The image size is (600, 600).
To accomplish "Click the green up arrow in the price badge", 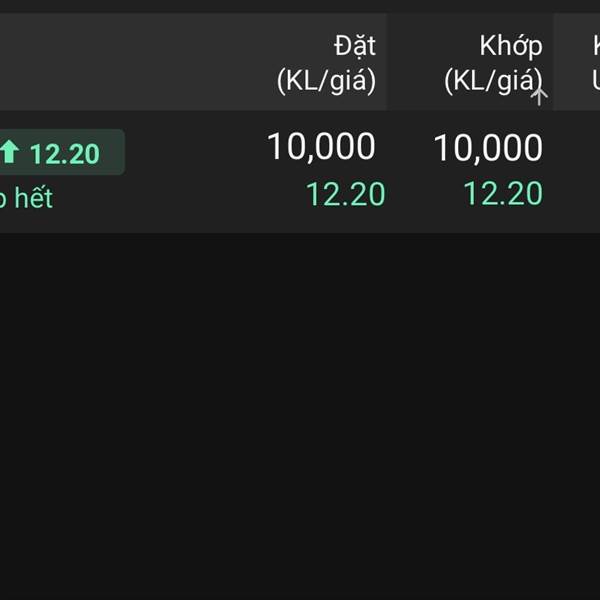I will click(x=9, y=152).
